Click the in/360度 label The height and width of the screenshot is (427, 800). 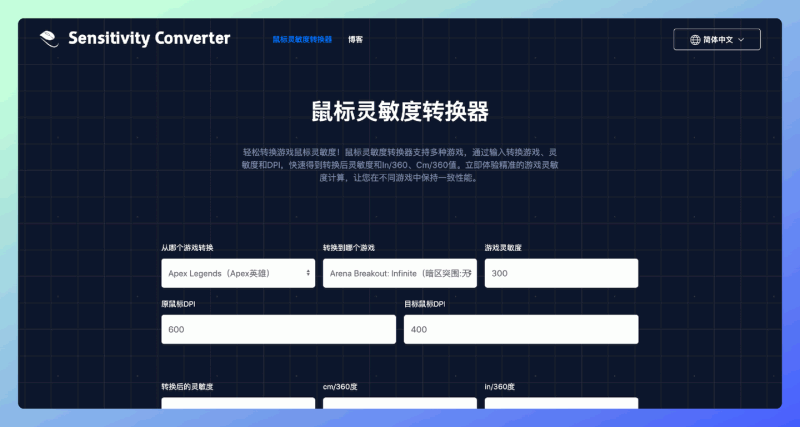click(x=500, y=387)
